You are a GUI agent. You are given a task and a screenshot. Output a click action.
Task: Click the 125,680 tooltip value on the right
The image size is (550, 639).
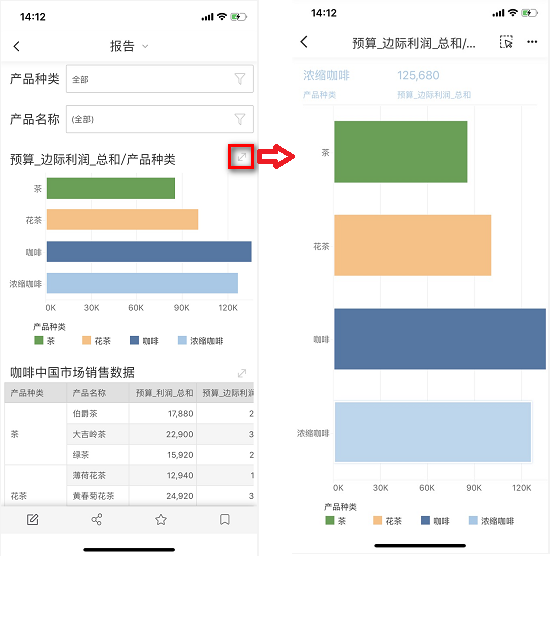click(x=418, y=75)
